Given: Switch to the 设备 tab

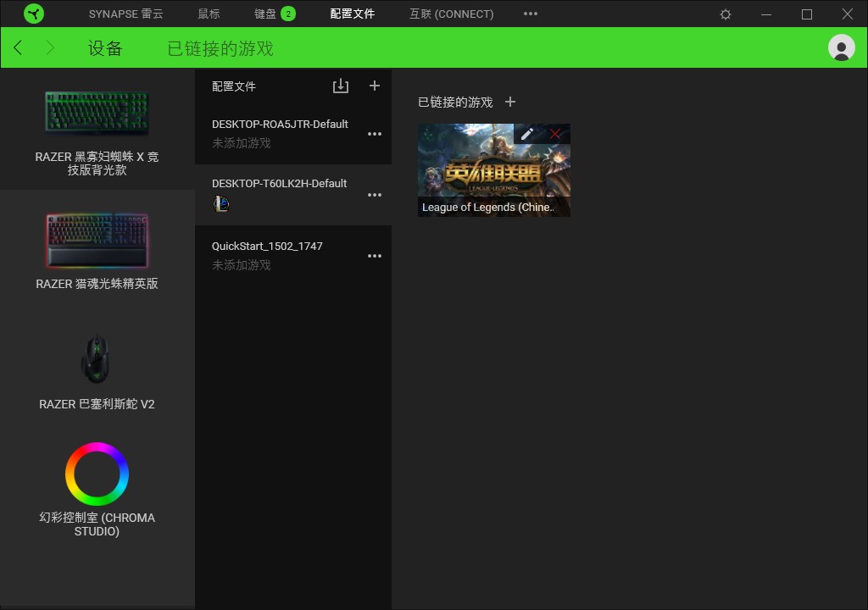Looking at the screenshot, I should [x=105, y=48].
